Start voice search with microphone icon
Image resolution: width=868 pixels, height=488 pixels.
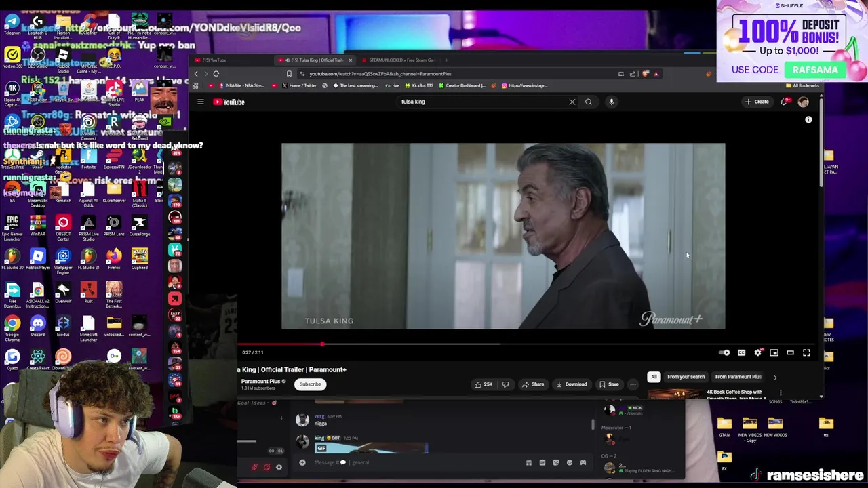(611, 102)
